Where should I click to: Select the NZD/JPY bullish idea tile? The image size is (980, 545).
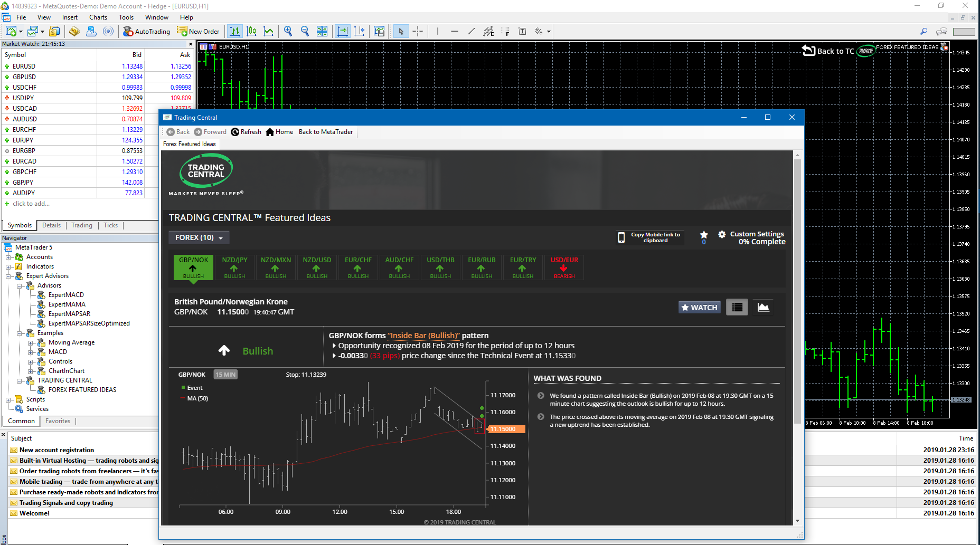point(234,267)
